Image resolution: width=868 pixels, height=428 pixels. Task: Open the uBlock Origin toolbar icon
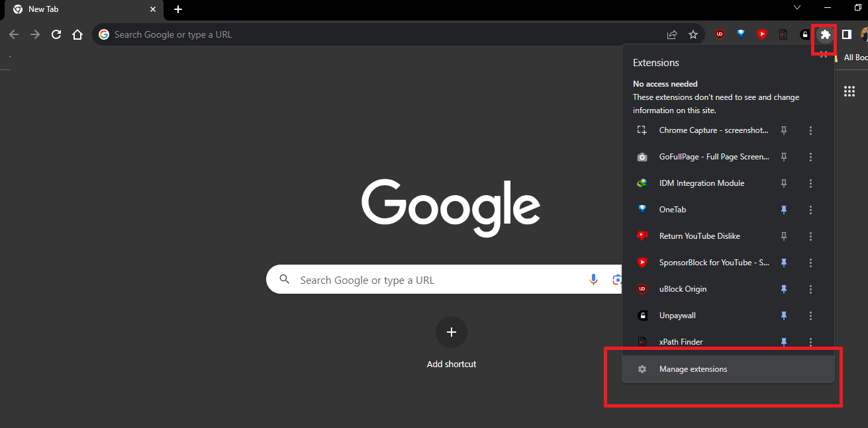(720, 34)
